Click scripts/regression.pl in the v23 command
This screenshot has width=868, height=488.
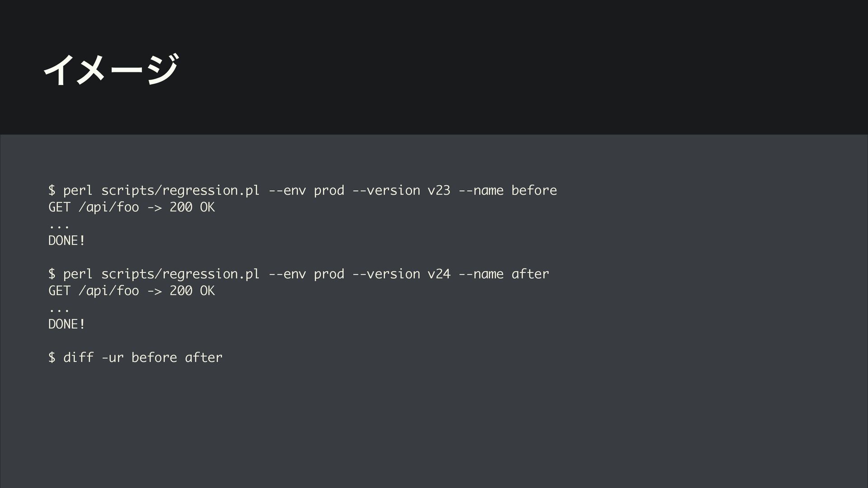coord(180,190)
